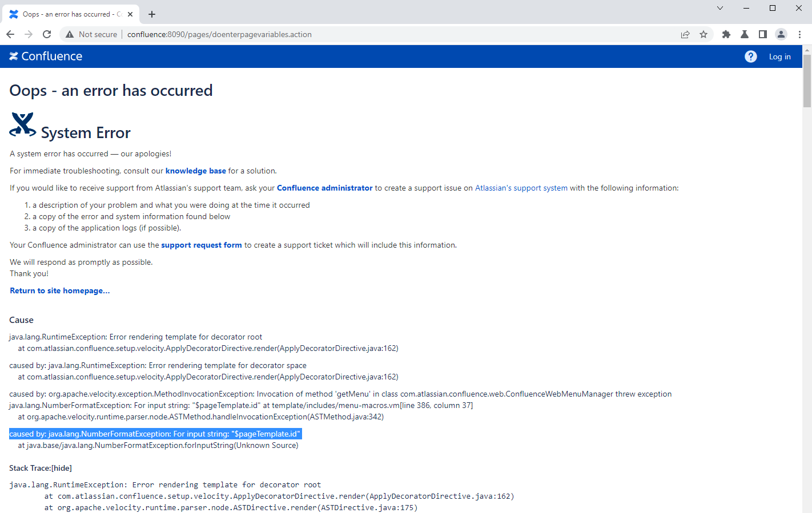Open Atlassian's support system link
812x513 pixels.
pos(521,188)
